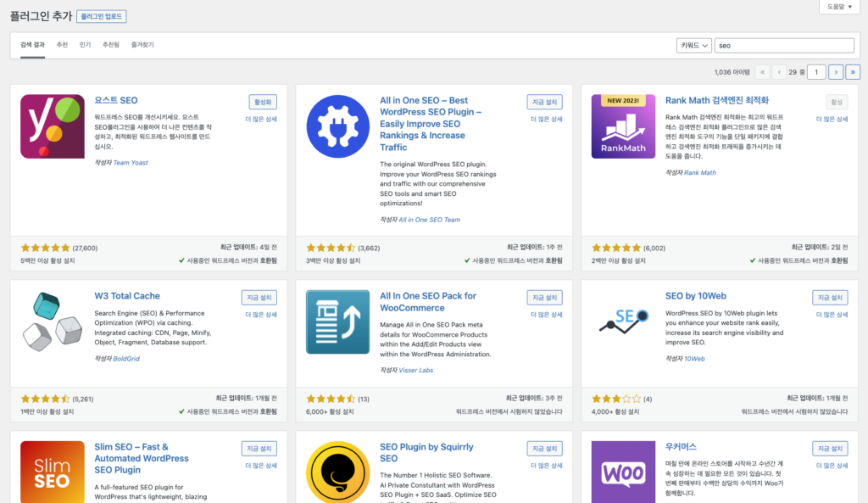Click the 1,036 아이템 results count
The width and height of the screenshot is (868, 503).
732,73
